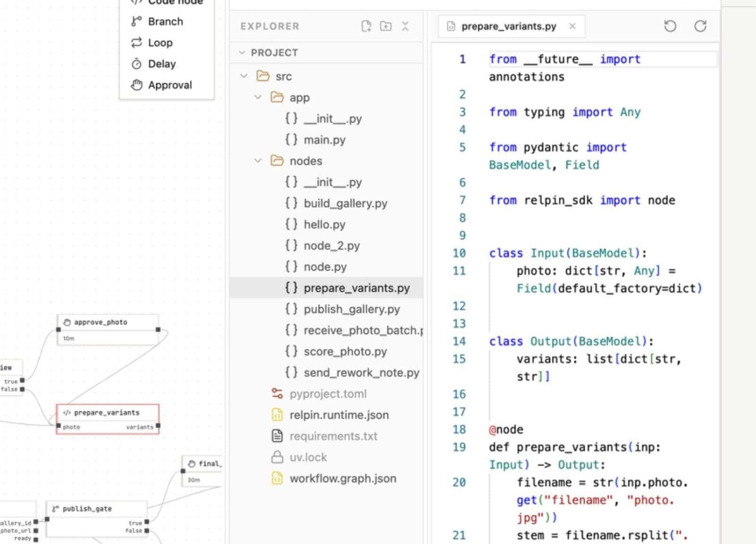
Task: Click the lock icon beside uv.lock
Action: [277, 457]
